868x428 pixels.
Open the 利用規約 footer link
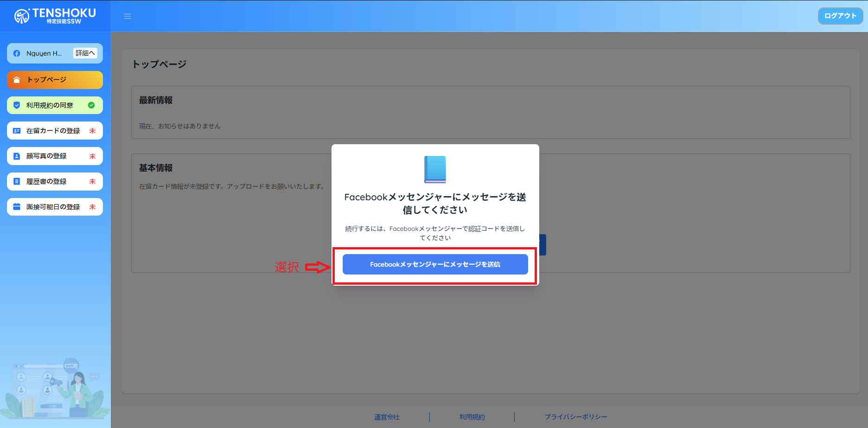pyautogui.click(x=472, y=417)
